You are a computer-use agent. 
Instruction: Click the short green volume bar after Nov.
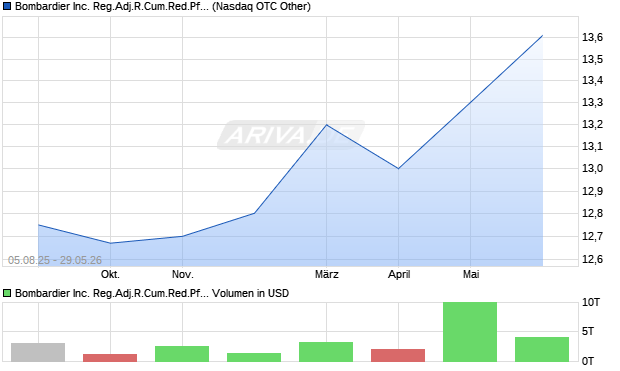coord(254,358)
